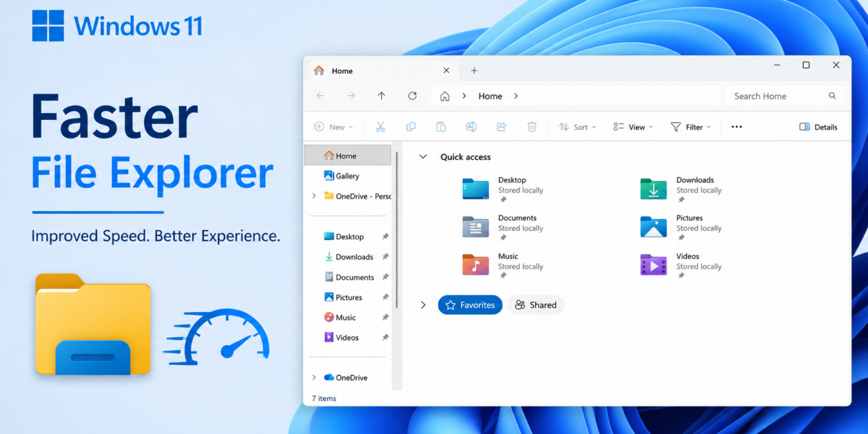Click the Delete trash icon
The width and height of the screenshot is (868, 434).
pos(532,127)
